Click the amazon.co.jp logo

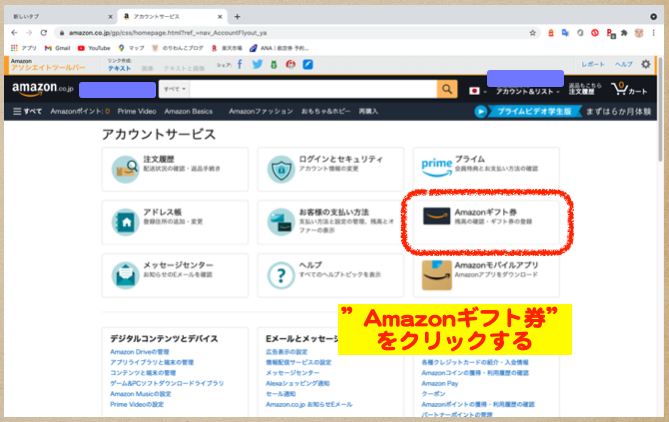43,89
